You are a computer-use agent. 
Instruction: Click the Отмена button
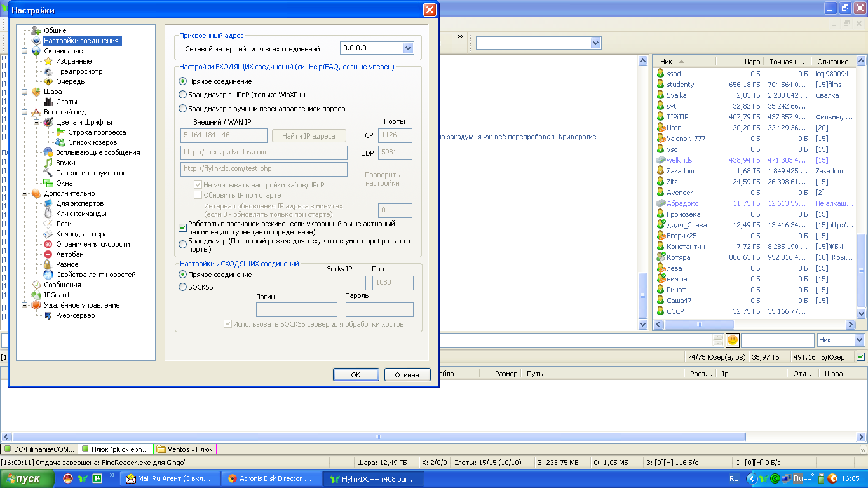pyautogui.click(x=407, y=374)
